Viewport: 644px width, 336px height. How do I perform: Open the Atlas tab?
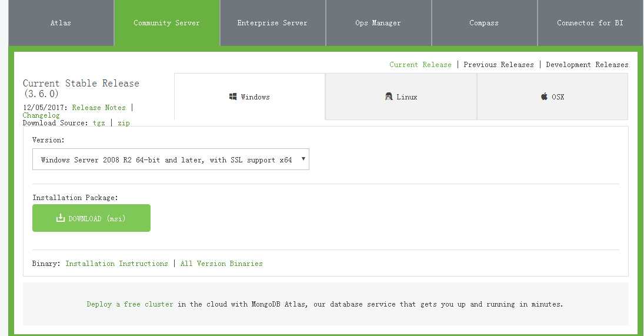(61, 23)
